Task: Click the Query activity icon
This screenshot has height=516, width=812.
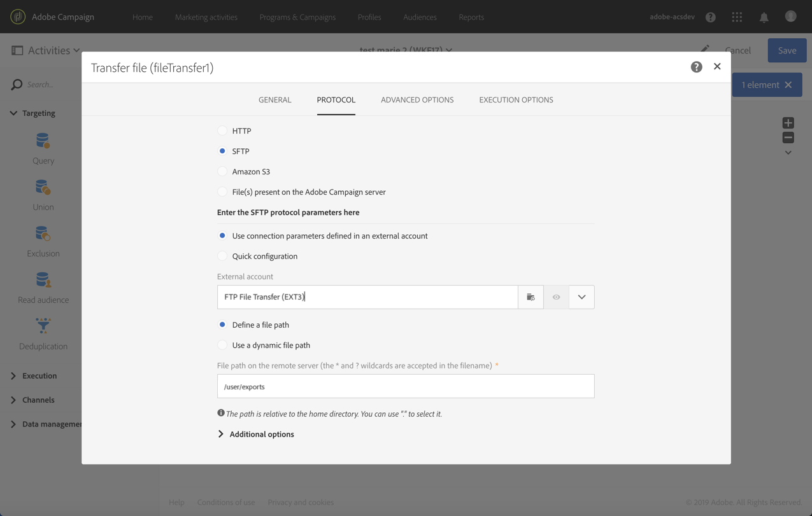Action: [x=43, y=141]
